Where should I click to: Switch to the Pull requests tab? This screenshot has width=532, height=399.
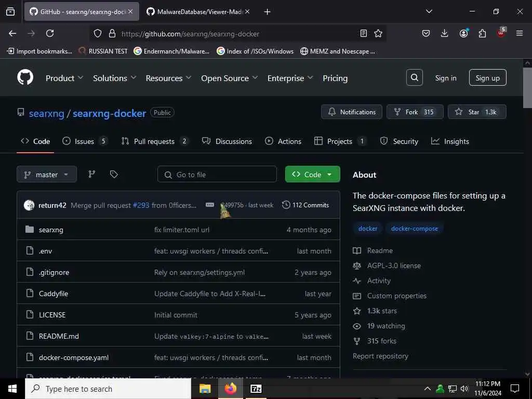tap(155, 141)
